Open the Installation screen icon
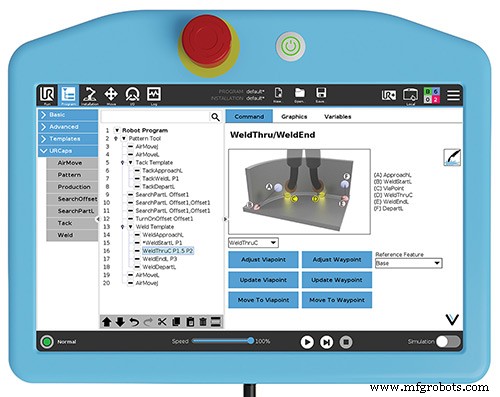Screen dimensions: 500x397 click(x=90, y=95)
